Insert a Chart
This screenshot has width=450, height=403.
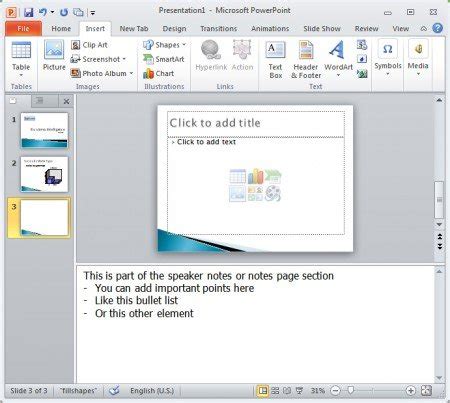point(159,73)
